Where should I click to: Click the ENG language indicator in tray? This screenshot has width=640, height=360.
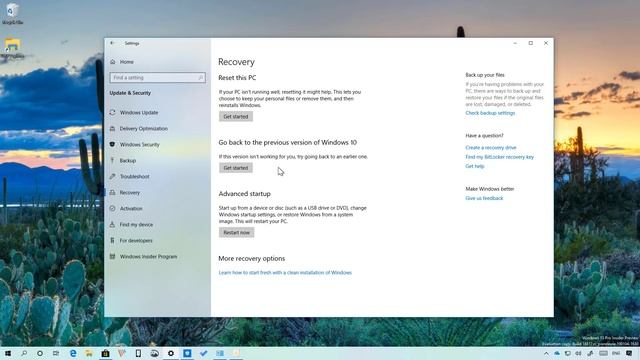(x=616, y=353)
